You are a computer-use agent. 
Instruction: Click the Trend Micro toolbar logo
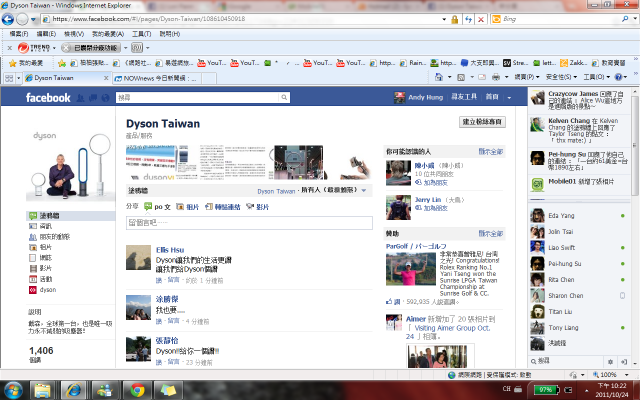pos(34,48)
